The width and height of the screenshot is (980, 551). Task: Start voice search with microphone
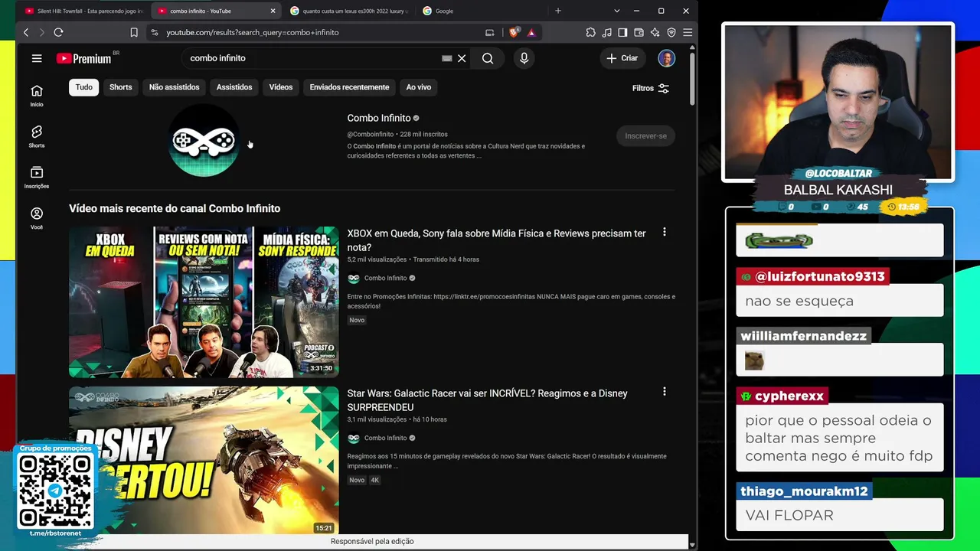524,58
